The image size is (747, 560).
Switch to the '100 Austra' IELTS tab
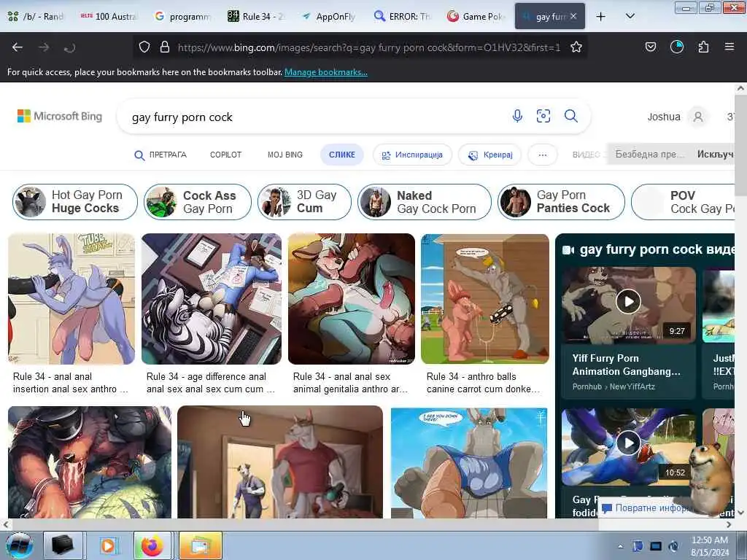(109, 16)
